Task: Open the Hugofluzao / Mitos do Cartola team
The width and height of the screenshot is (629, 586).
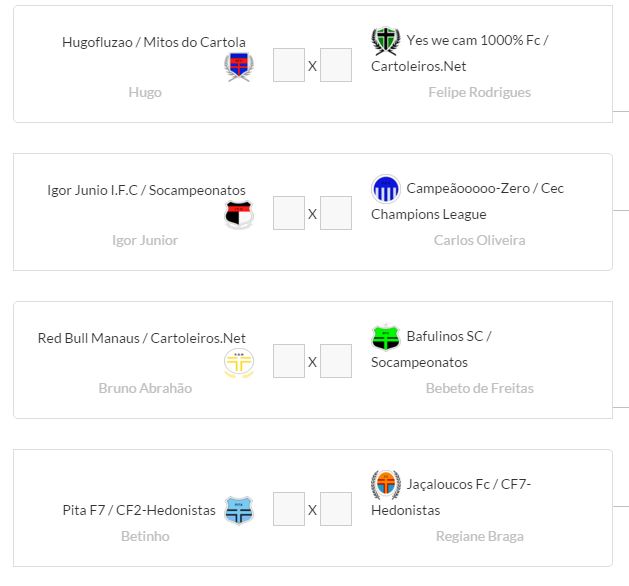Action: click(154, 42)
